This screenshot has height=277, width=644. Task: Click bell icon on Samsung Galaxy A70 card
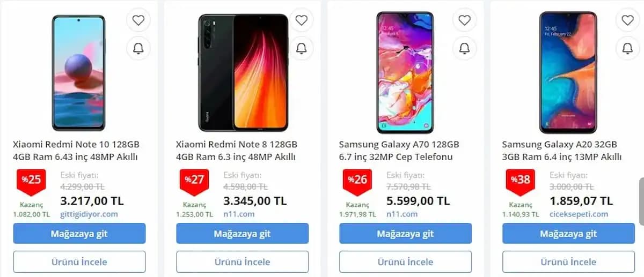coord(465,48)
